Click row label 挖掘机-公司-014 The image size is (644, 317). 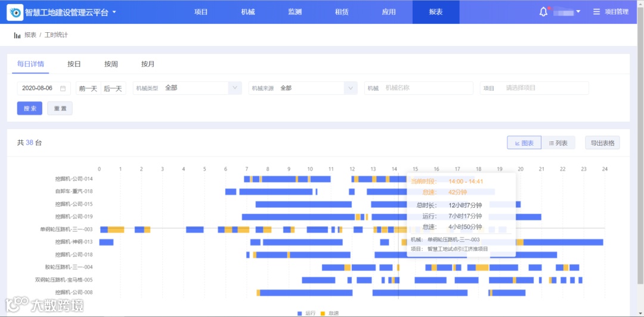point(74,179)
